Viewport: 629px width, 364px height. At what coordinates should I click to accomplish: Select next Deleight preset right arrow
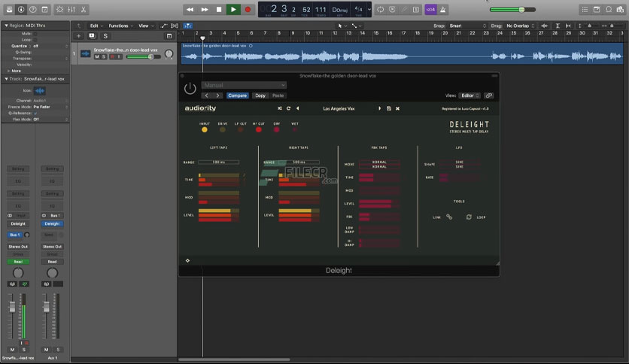click(x=379, y=108)
